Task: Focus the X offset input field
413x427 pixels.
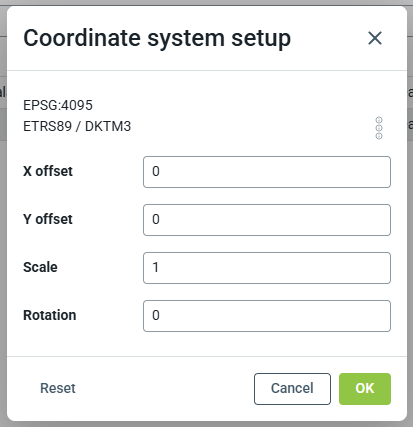Action: click(x=267, y=172)
